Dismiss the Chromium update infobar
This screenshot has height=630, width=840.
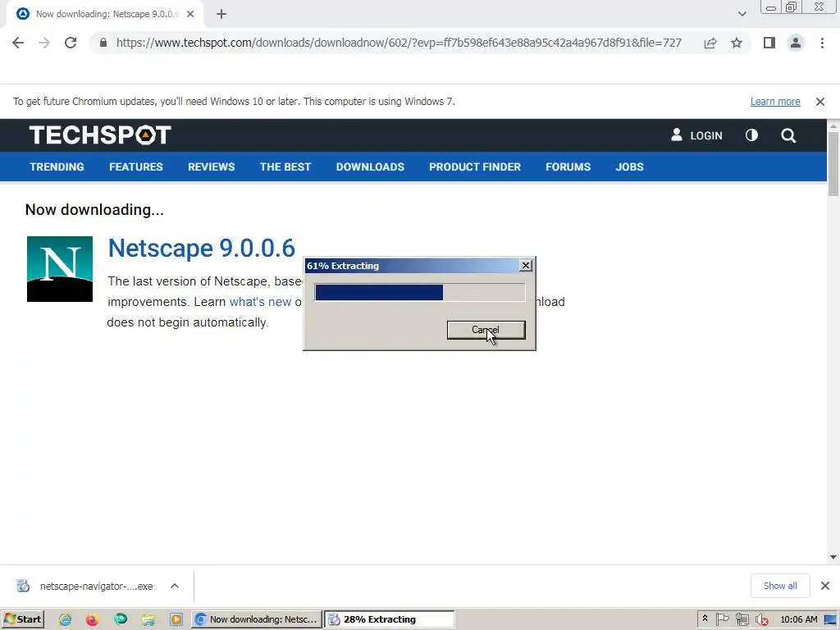pyautogui.click(x=820, y=102)
